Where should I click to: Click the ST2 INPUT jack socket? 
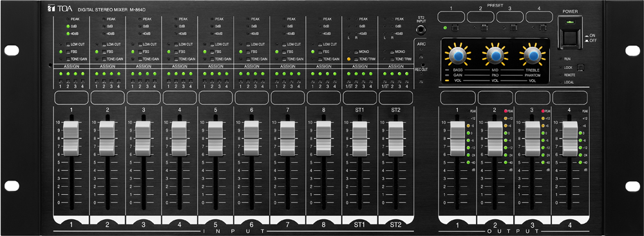[x=421, y=30]
